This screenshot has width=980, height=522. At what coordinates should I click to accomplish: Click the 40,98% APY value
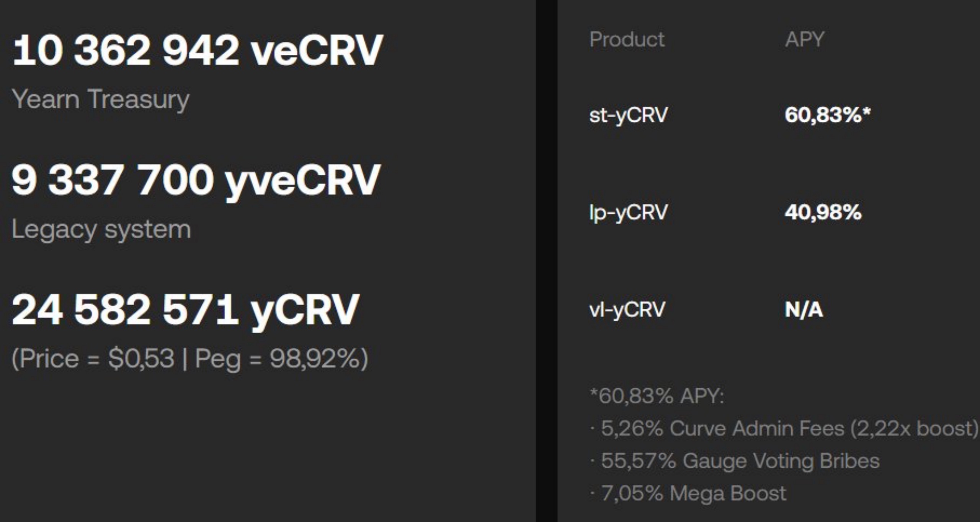tap(823, 212)
